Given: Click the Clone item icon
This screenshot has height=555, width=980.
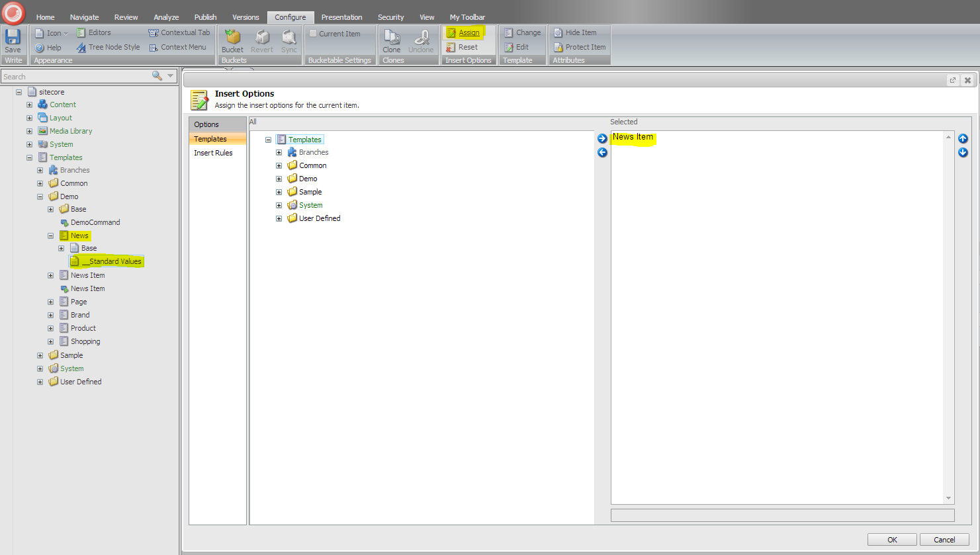Looking at the screenshot, I should (391, 38).
